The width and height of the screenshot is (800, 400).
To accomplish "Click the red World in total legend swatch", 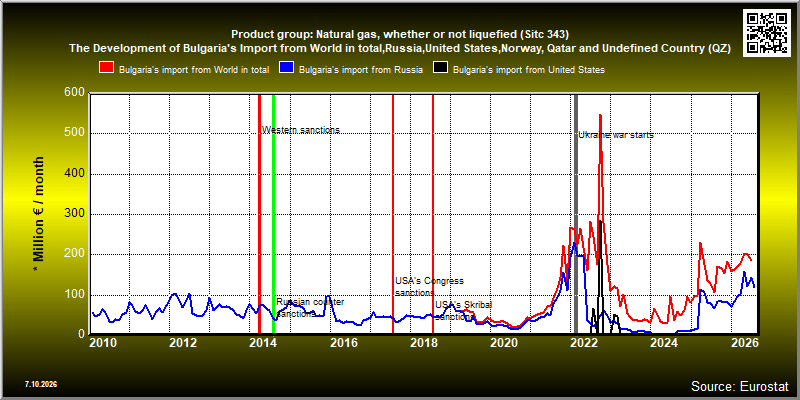I will point(106,69).
